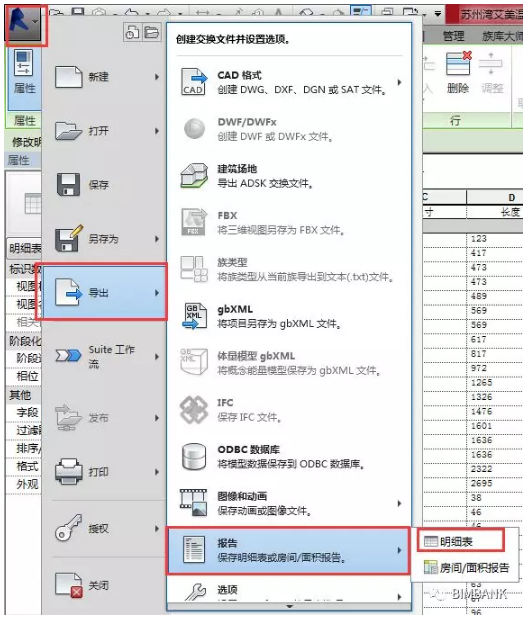Screen dimensions: 531x627
Task: Click the 新建 new file icon
Action: coord(69,77)
